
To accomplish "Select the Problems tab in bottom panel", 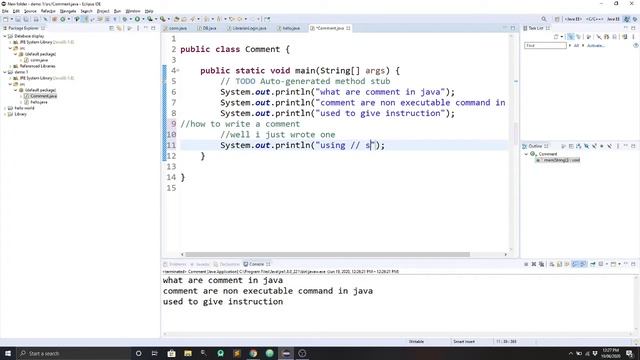I will coord(176,264).
